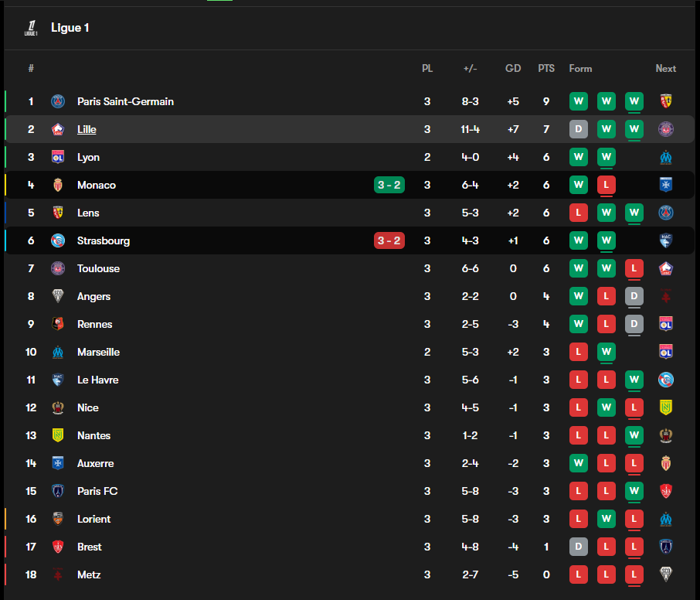Open the Paris Saint-Germain team crest

pos(58,101)
